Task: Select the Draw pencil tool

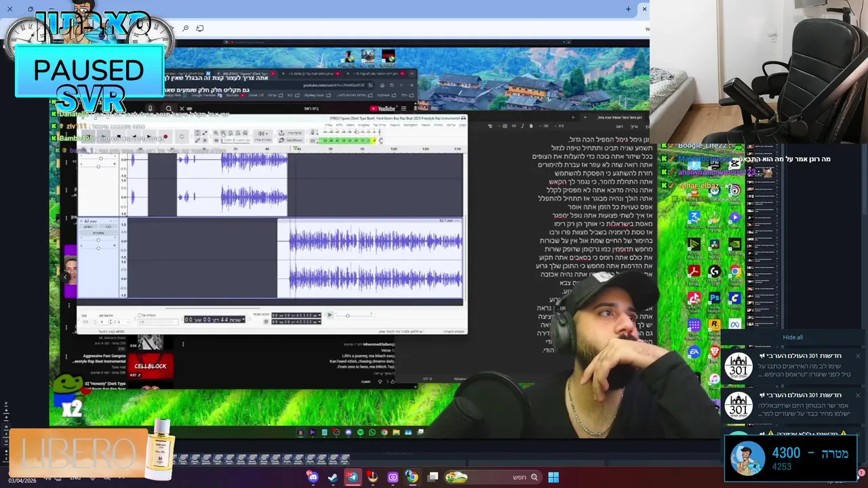Action: (x=197, y=140)
